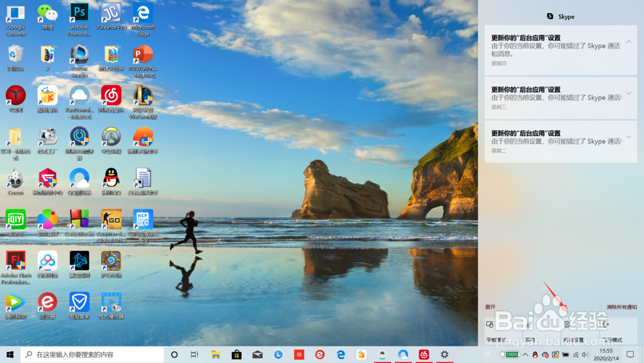Toggle Action Center notification icon on taskbar
The width and height of the screenshot is (644, 363).
[x=630, y=355]
